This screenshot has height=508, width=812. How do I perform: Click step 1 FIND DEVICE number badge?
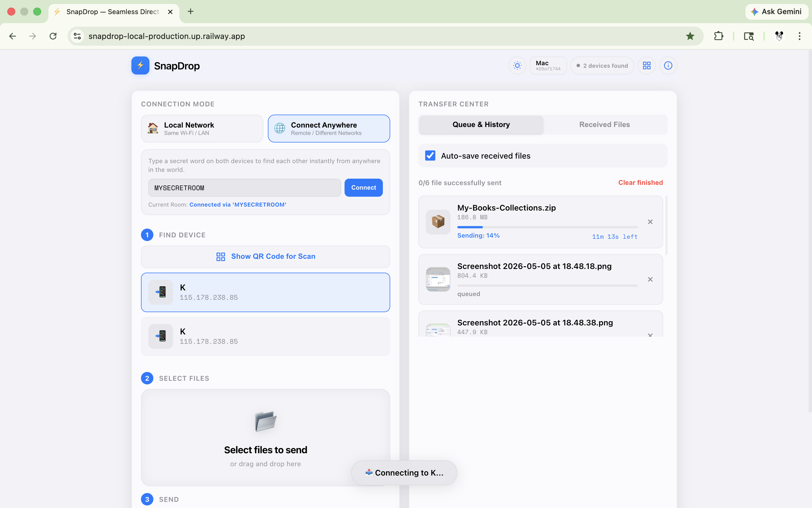pyautogui.click(x=147, y=235)
